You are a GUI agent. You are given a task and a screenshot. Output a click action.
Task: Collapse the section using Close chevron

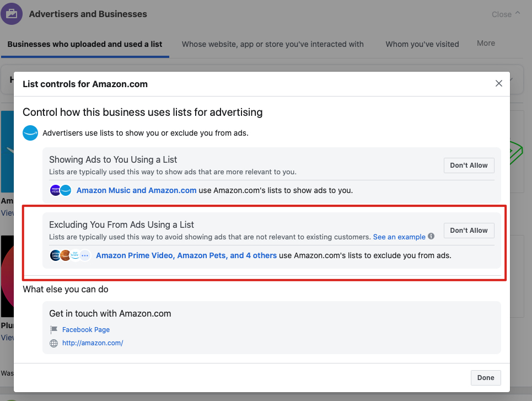[506, 14]
